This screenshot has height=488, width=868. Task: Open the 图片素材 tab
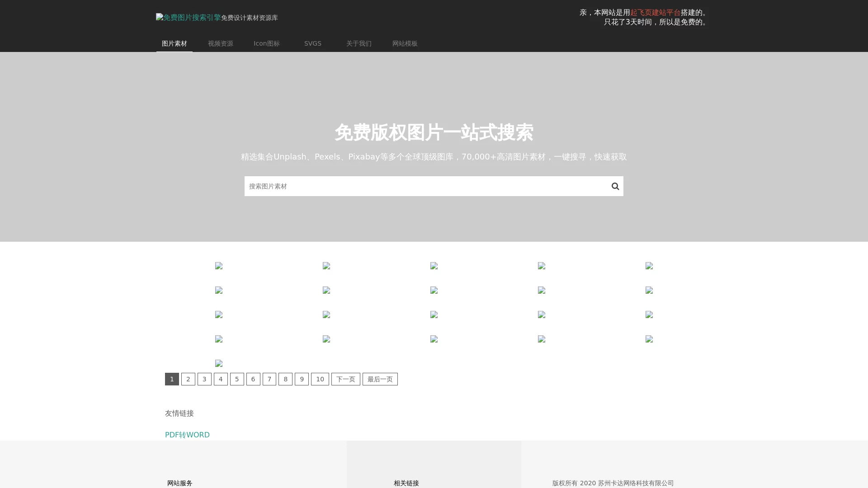point(174,43)
